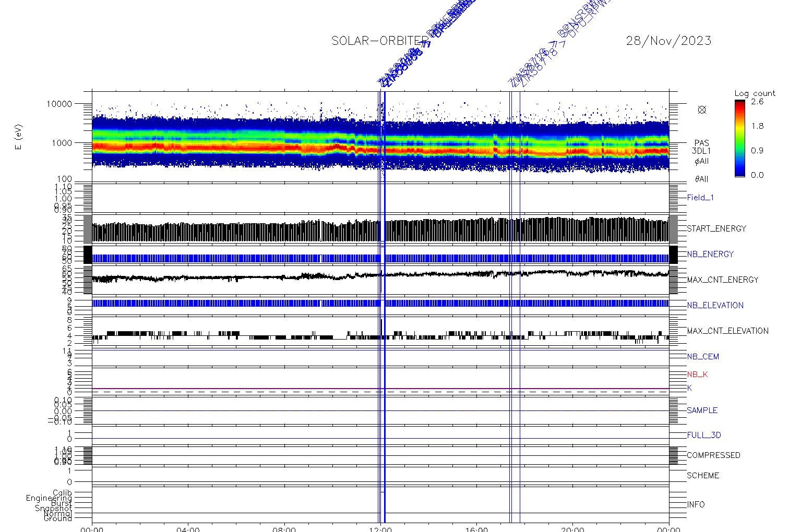Click the COMPRESSED panel label
Viewport: 789px width, 532px height.
point(713,455)
